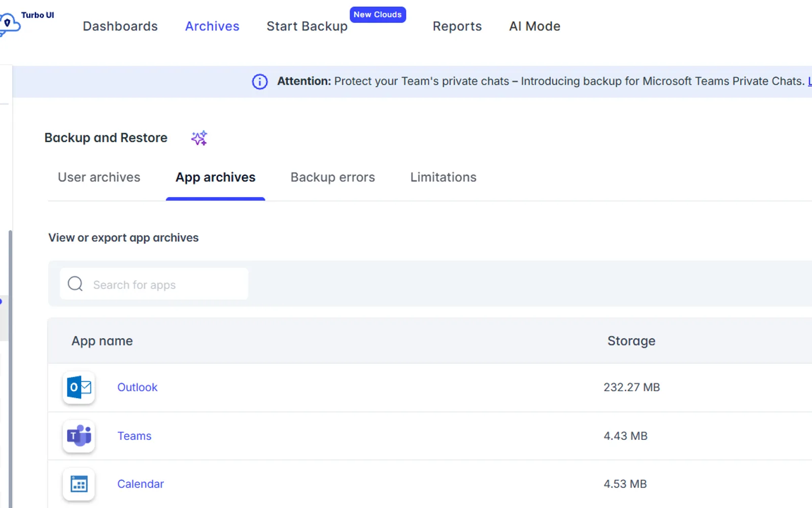Click the Teams app icon
812x508 pixels.
(79, 436)
